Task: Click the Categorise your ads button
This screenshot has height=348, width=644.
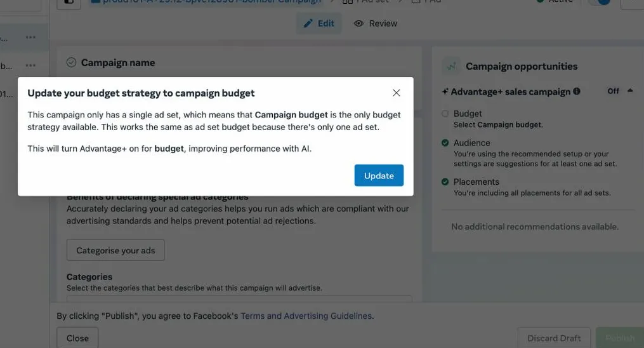Action: click(x=115, y=250)
